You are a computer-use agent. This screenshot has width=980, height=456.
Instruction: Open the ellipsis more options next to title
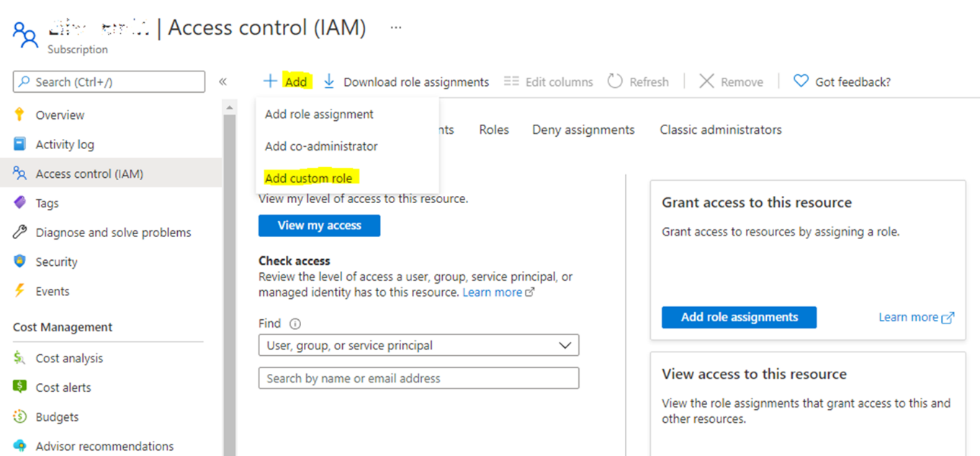pos(395,28)
